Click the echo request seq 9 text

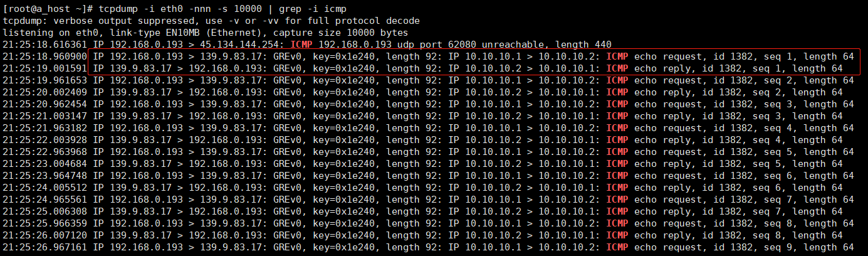pyautogui.click(x=744, y=247)
